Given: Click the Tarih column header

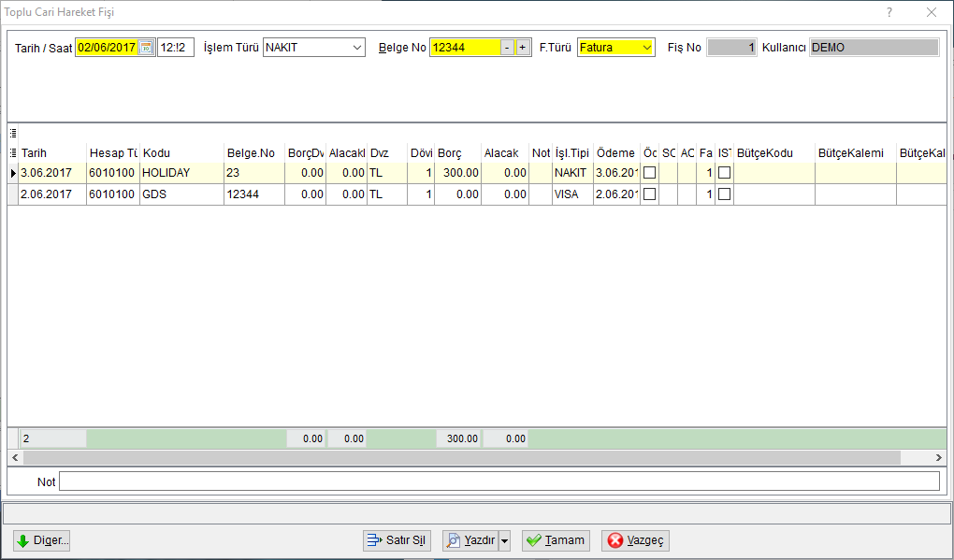Looking at the screenshot, I should click(52, 153).
